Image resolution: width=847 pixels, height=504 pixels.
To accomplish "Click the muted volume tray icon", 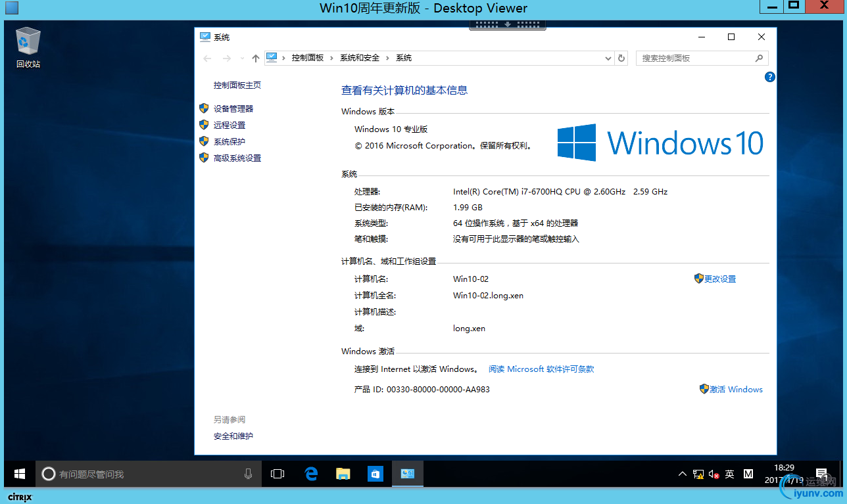I will 714,474.
